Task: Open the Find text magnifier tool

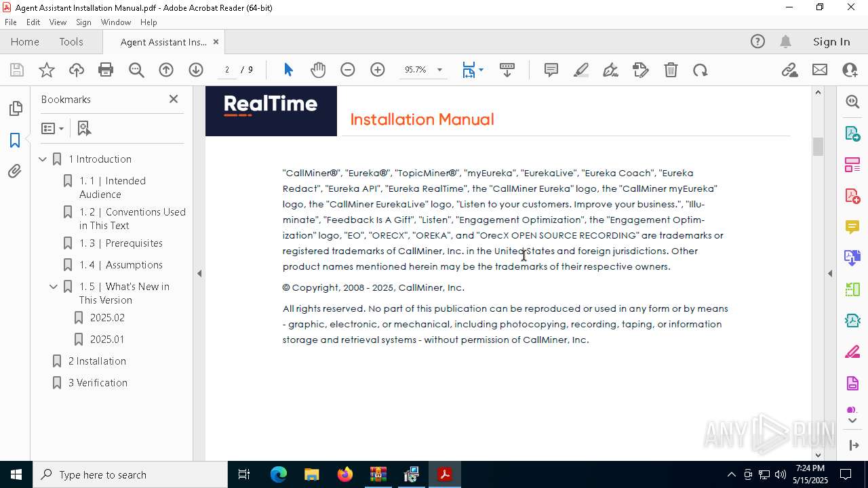Action: pos(136,70)
